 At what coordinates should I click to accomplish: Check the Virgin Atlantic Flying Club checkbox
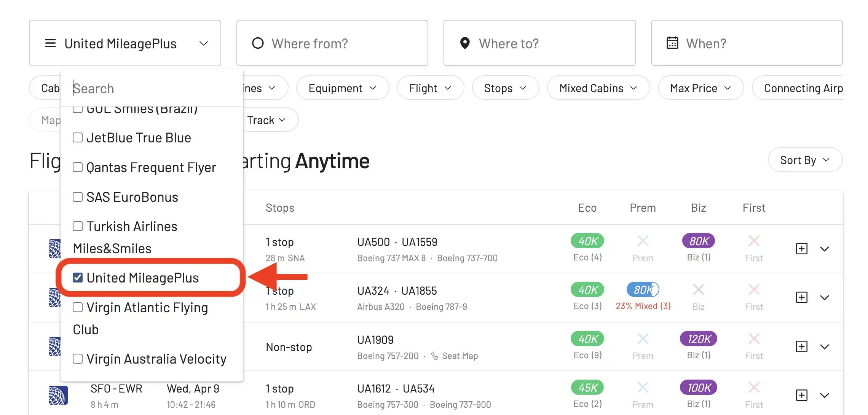point(78,307)
